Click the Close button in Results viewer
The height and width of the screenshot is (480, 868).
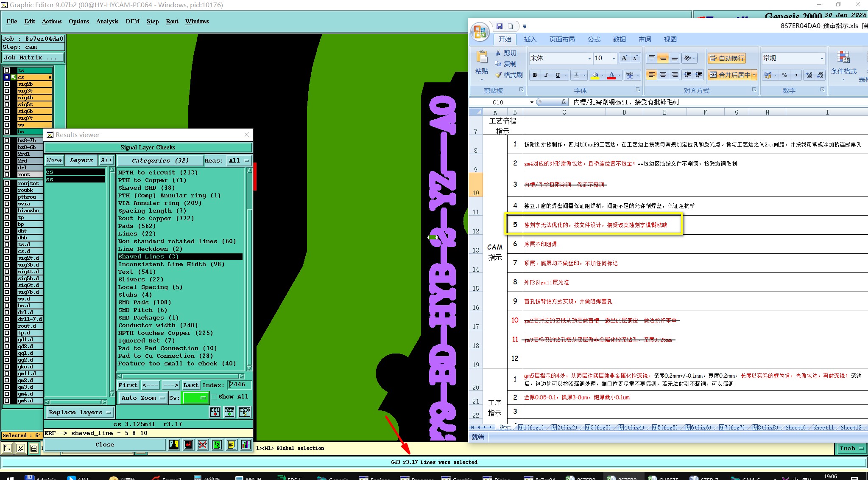point(105,445)
